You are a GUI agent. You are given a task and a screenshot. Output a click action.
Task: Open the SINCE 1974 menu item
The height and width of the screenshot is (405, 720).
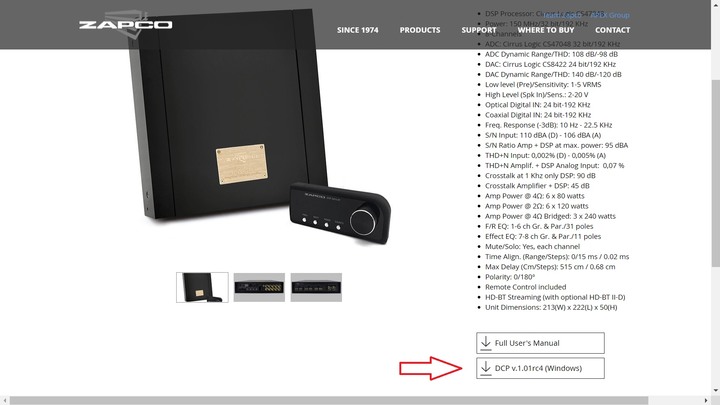pos(358,30)
